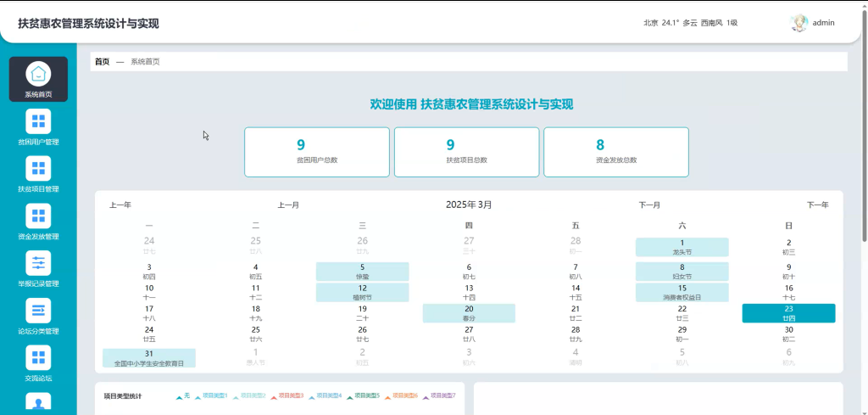868x415 pixels.
Task: Open 资金发放管理 in the sidebar
Action: pos(38,222)
